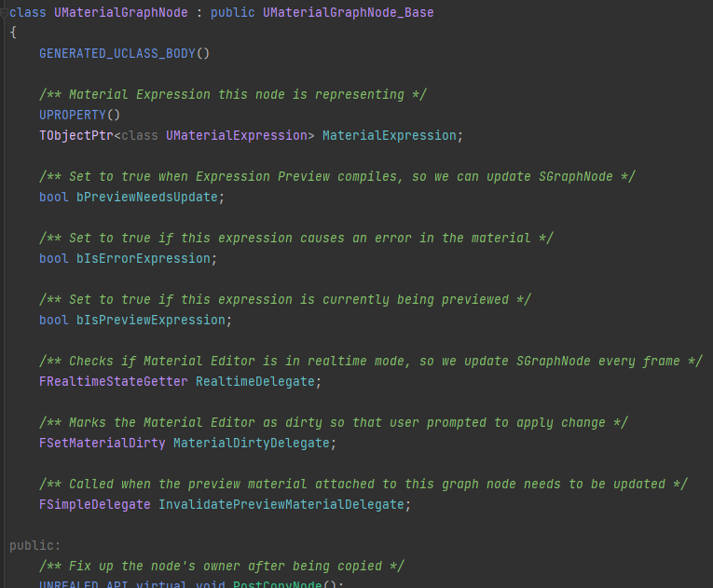Click the InvalidatePreviewMaterialDelegate member
This screenshot has width=713, height=588.
pyautogui.click(x=281, y=504)
